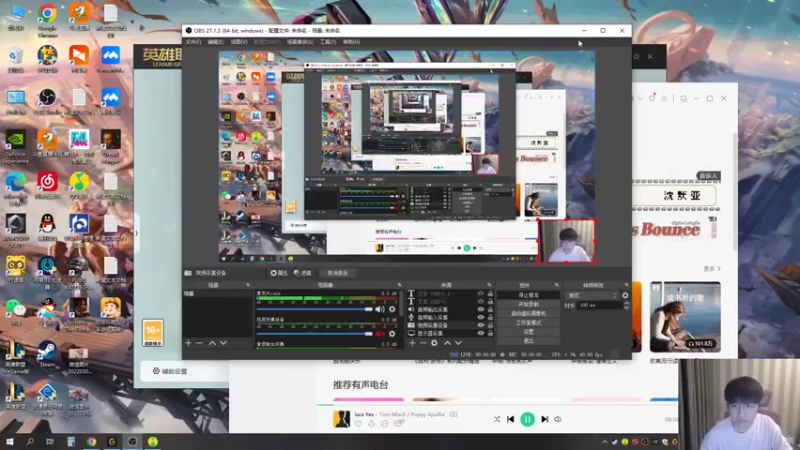Open the 编辑(E) menu in OBS
Screen dimensions: 800x450
pos(216,42)
